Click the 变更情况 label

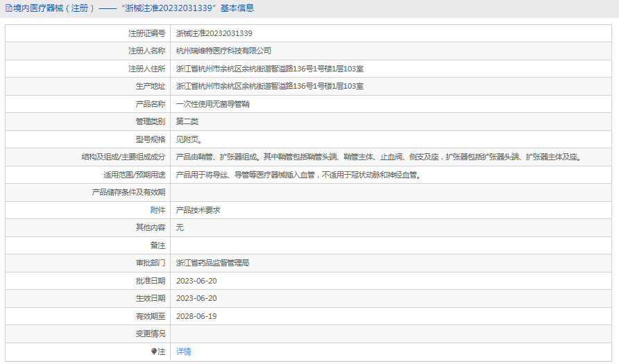pyautogui.click(x=151, y=333)
